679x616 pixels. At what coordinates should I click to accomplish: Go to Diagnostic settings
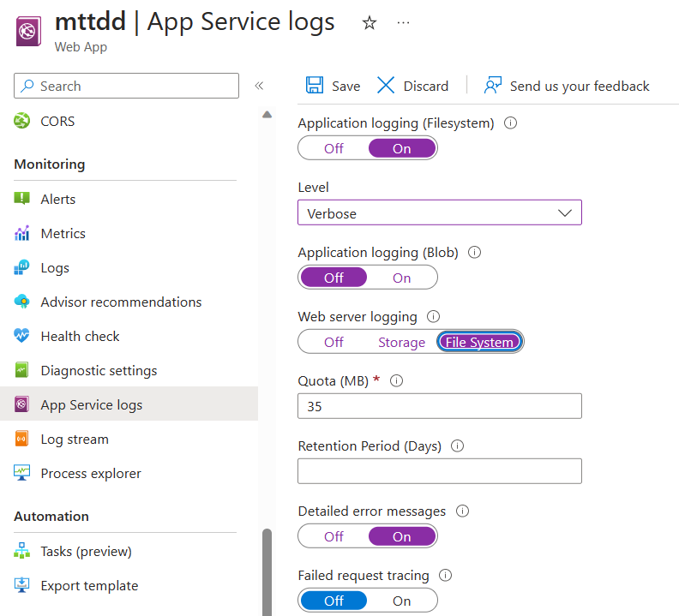99,371
